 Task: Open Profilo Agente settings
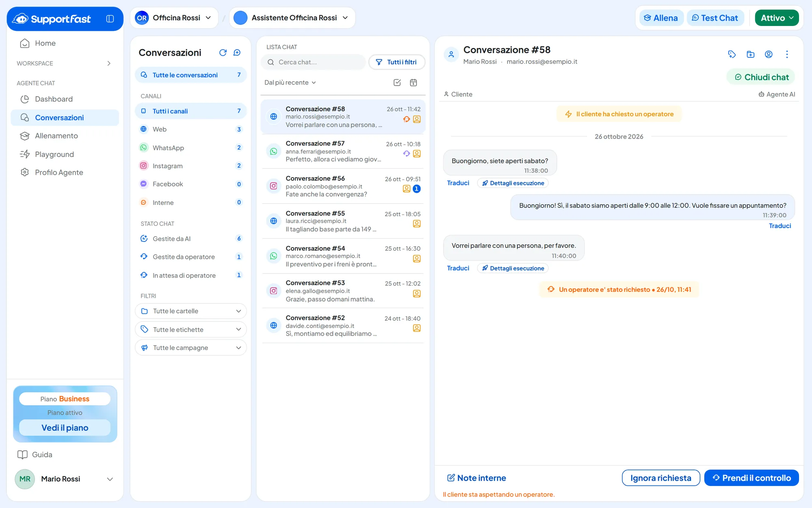(x=65, y=172)
